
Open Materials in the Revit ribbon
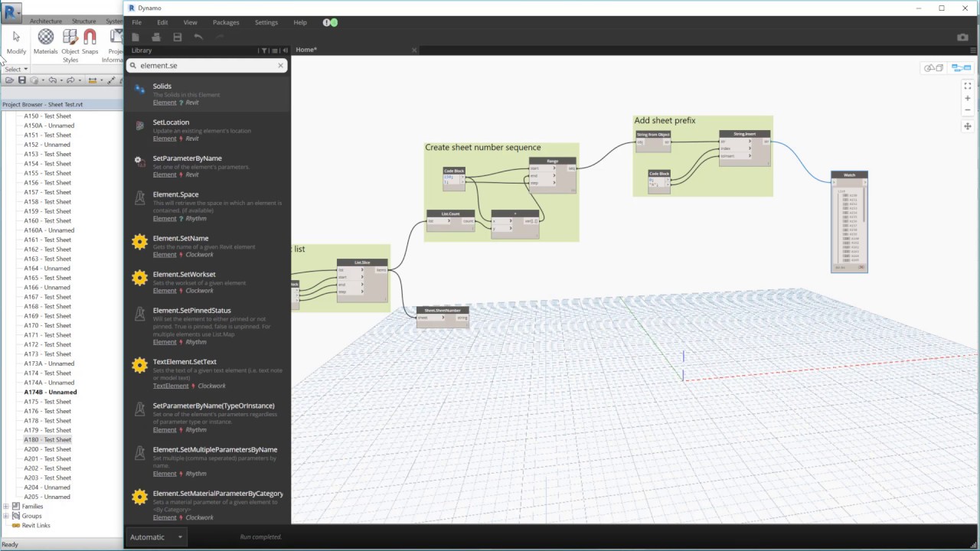(x=46, y=41)
